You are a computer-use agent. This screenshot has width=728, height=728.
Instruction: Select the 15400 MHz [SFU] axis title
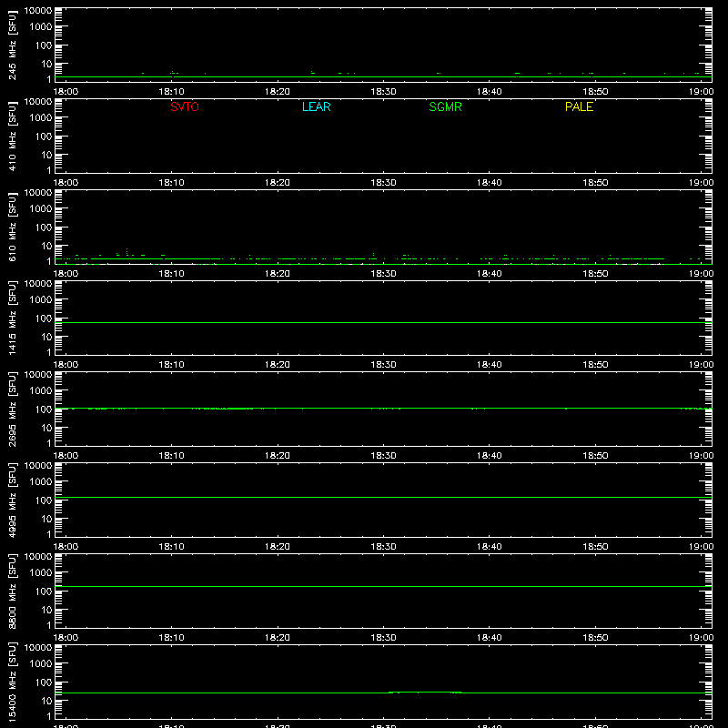pyautogui.click(x=12, y=682)
